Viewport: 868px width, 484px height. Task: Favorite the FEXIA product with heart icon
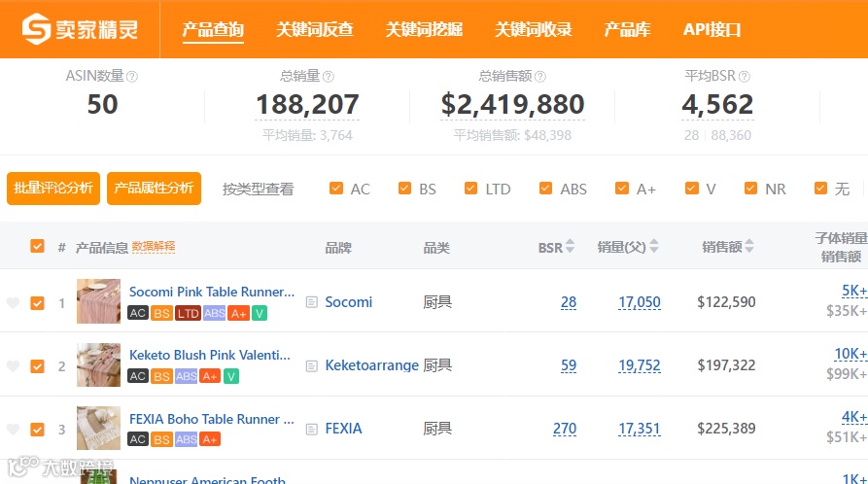pos(13,429)
